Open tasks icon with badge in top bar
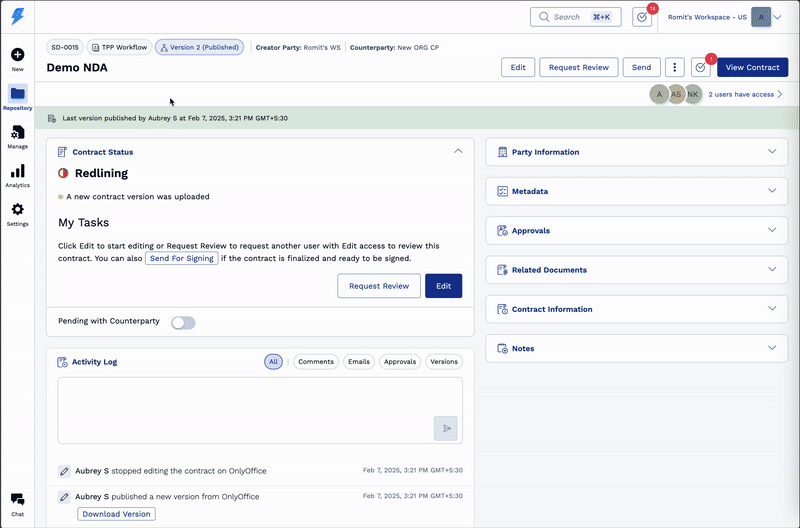This screenshot has width=800, height=528. [x=642, y=17]
